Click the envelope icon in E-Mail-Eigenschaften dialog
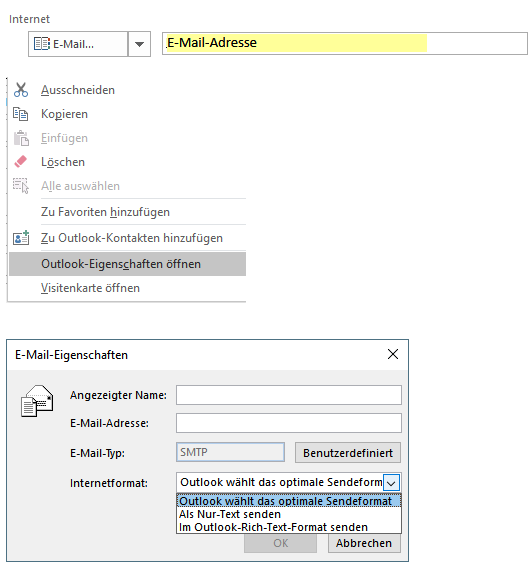 click(x=37, y=401)
